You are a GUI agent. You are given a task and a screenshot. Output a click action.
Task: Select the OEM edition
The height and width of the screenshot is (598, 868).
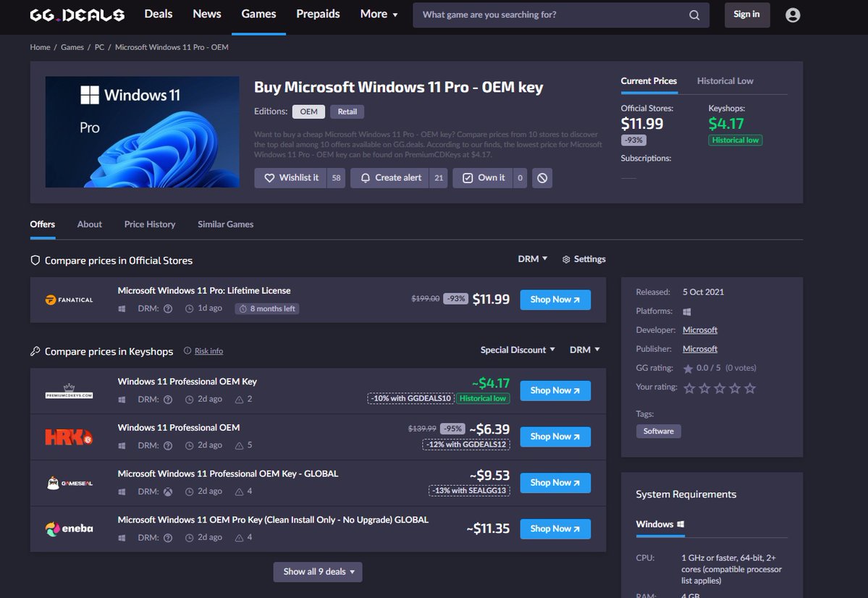tap(309, 111)
